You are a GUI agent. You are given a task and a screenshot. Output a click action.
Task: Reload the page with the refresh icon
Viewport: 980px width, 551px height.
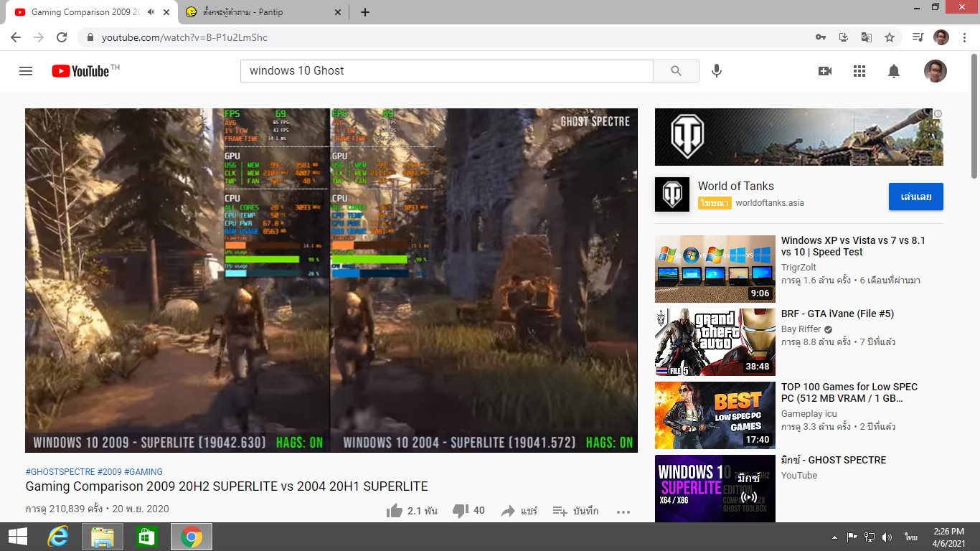point(62,37)
